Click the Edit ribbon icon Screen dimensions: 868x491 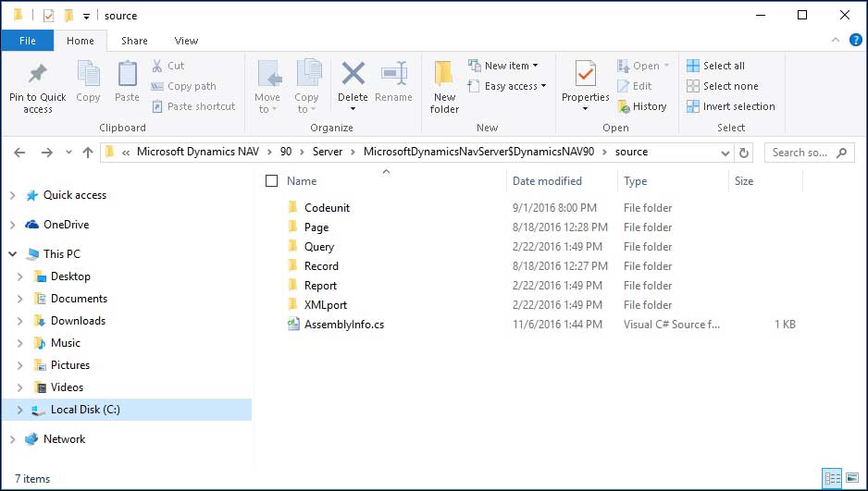tap(624, 86)
